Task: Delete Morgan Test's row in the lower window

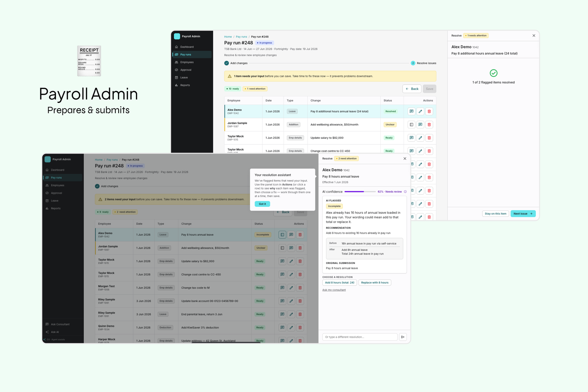Action: point(300,288)
